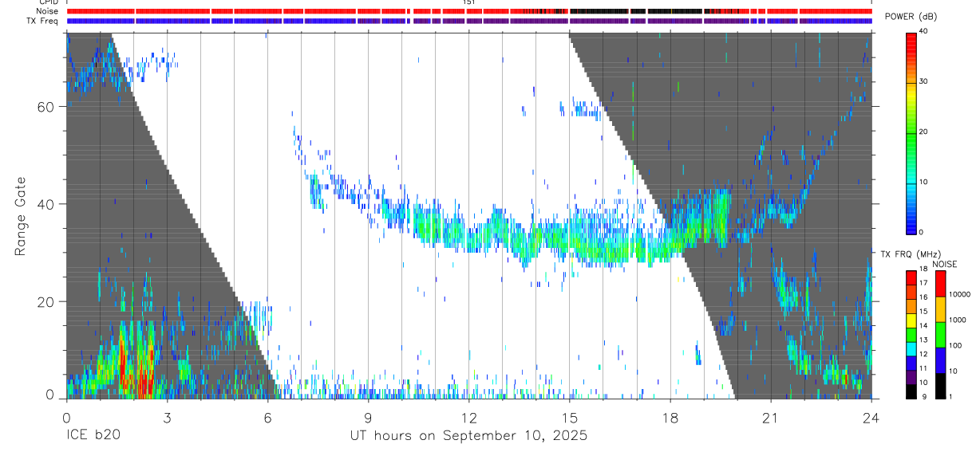Click the 12 tick on UT hours axis

pos(468,418)
